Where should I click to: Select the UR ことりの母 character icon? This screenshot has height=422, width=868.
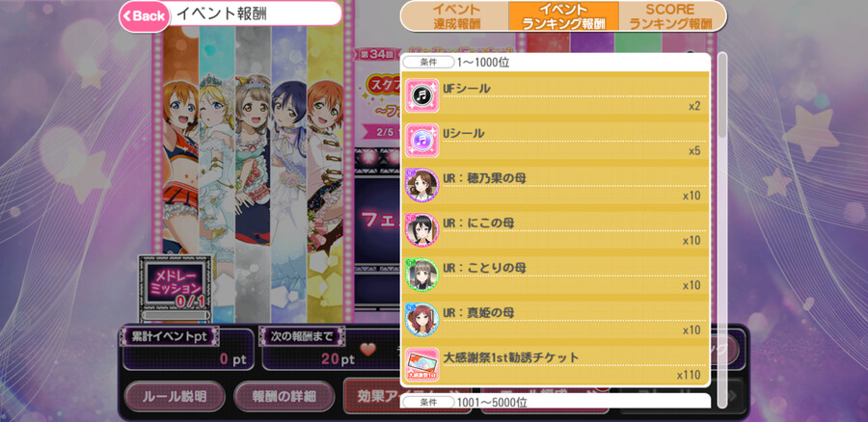[421, 275]
